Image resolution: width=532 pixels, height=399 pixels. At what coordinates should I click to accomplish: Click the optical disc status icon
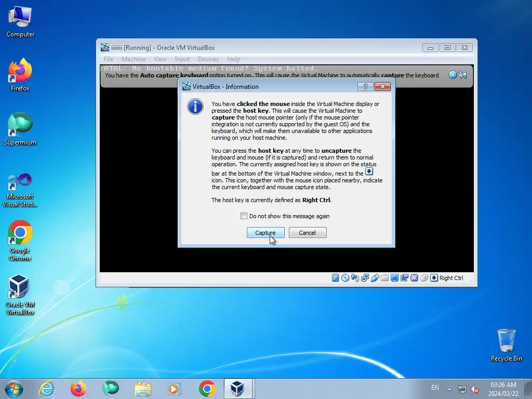click(x=345, y=278)
